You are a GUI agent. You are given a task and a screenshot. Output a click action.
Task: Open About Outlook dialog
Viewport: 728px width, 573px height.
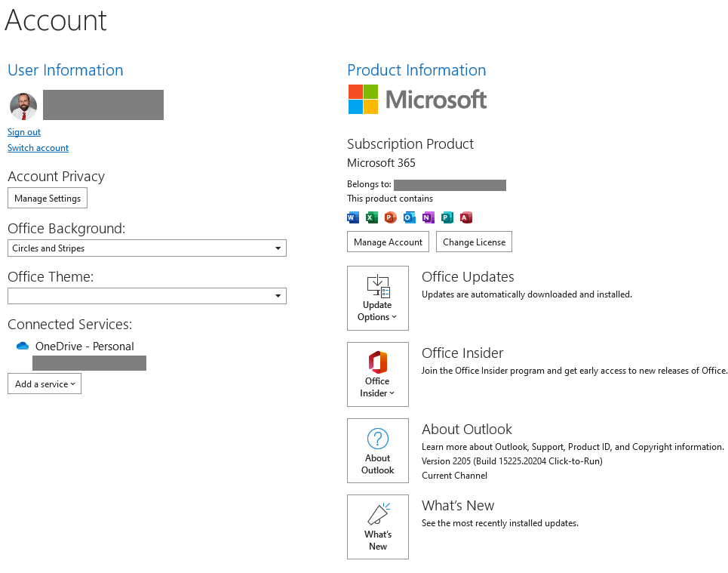coord(377,450)
